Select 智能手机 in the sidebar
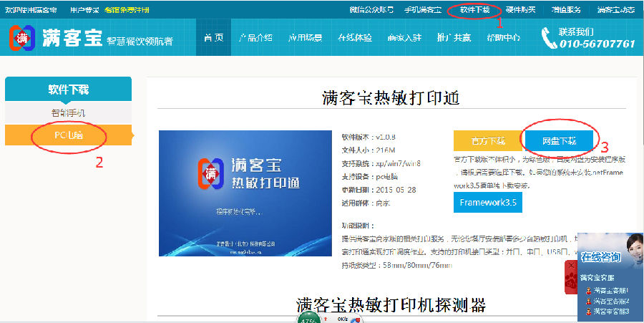 pyautogui.click(x=68, y=113)
